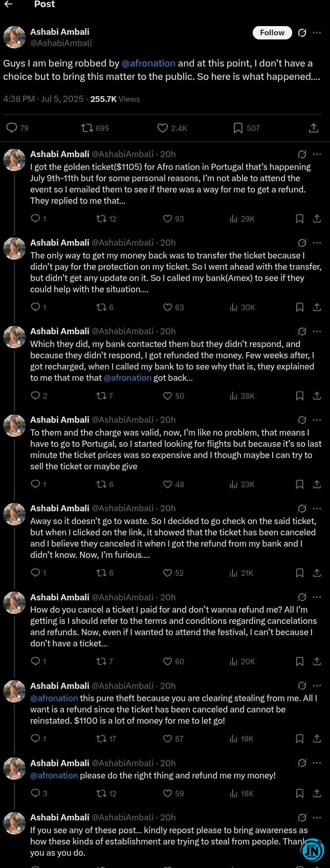330x868 pixels.
Task: Share the reply showing 18K views
Action: point(317,793)
